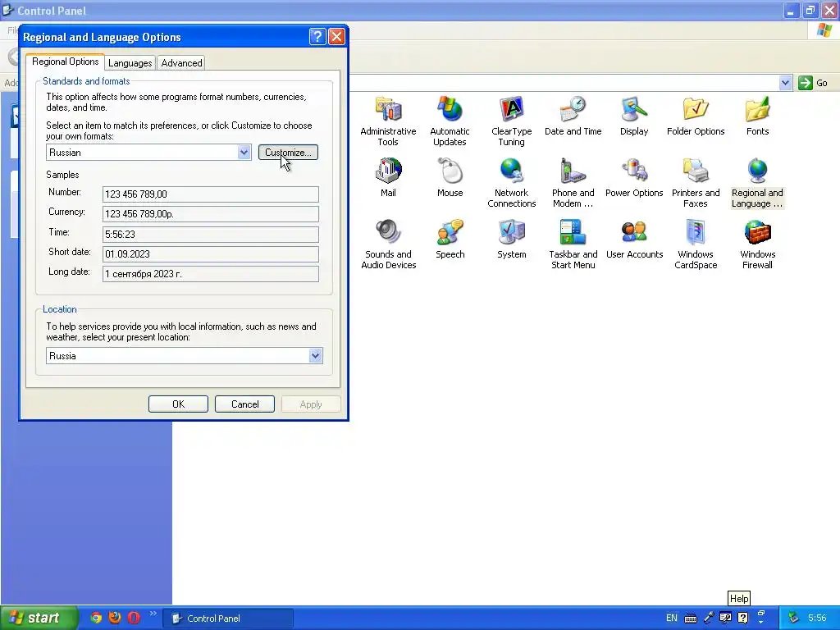The image size is (840, 630).
Task: Open the Speech control panel icon
Action: pyautogui.click(x=450, y=239)
